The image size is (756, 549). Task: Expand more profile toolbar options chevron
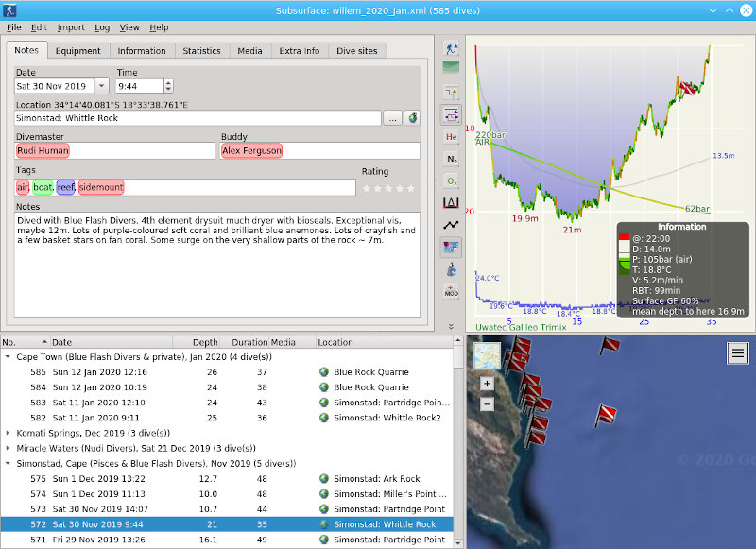451,325
